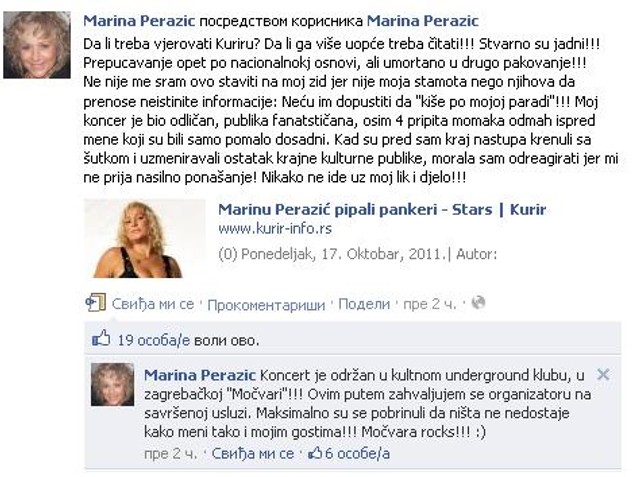The image size is (640, 477).
Task: Click the shared link icon before Свиђа ми се
Action: [x=96, y=302]
